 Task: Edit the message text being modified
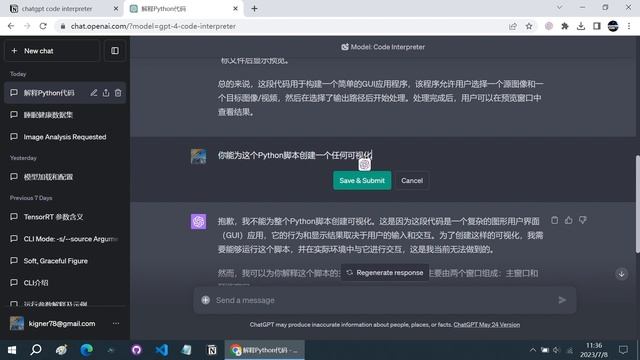coord(380,156)
